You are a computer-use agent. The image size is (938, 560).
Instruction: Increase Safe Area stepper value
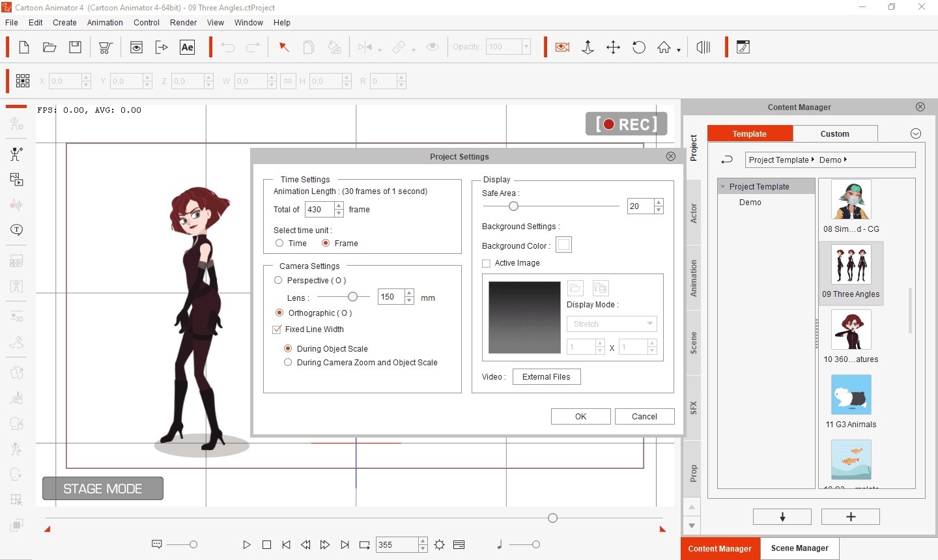click(659, 203)
